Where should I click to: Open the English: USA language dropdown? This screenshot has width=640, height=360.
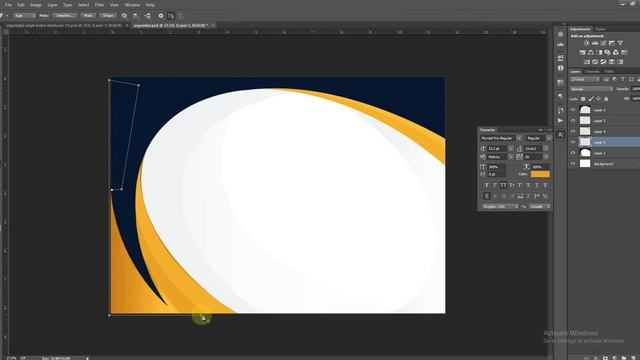point(500,207)
